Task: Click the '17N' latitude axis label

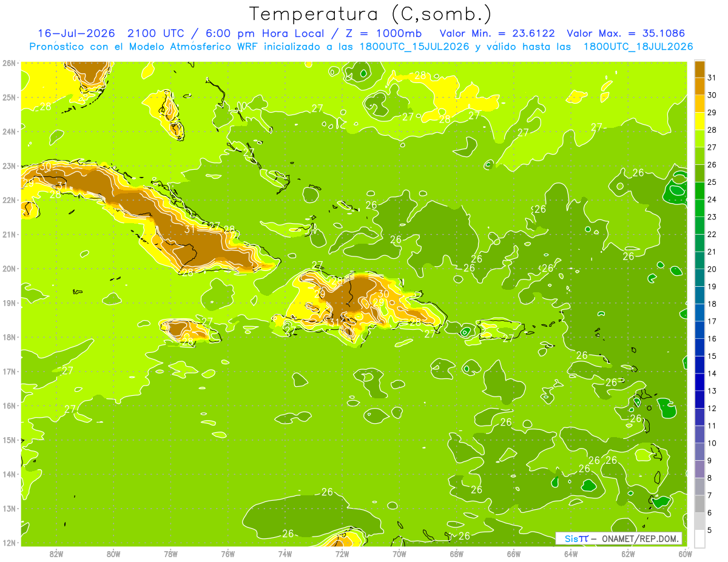Action: click(x=8, y=371)
